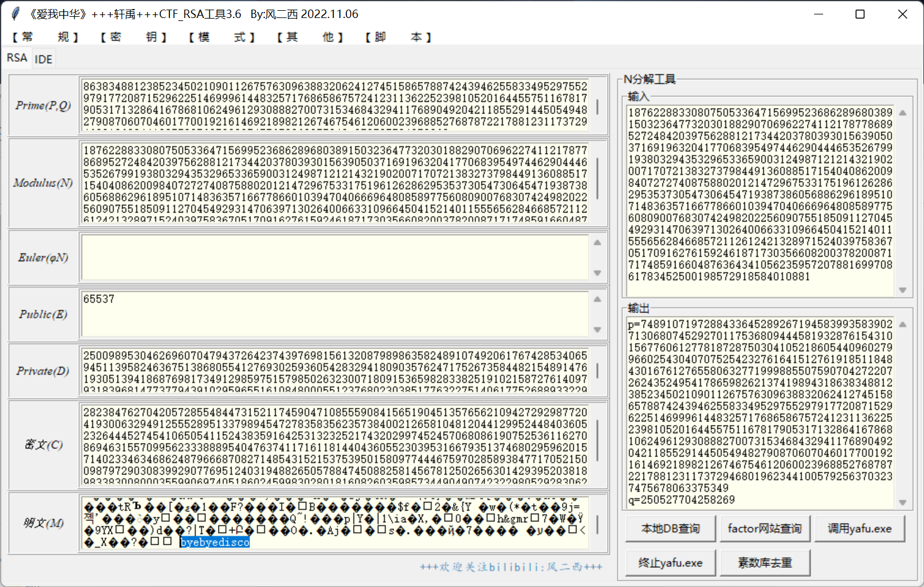Click the Prime(P,Q) label
The height and width of the screenshot is (587, 924).
[43, 106]
